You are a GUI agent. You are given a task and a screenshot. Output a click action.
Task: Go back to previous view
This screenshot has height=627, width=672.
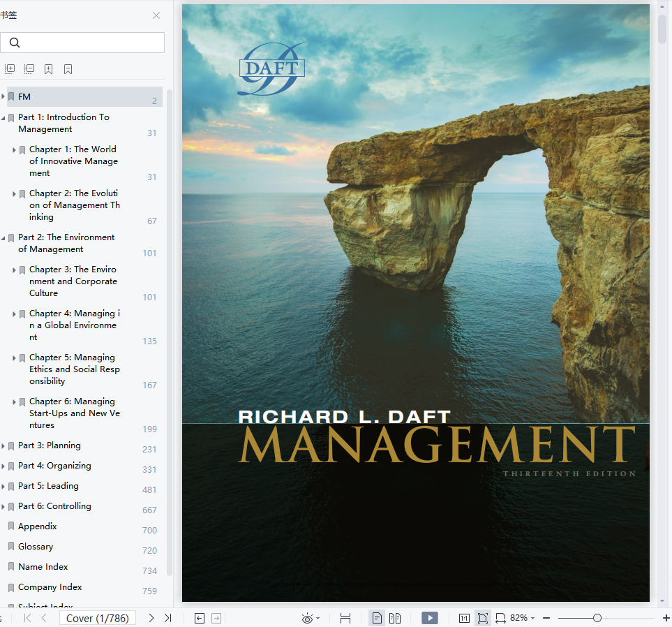click(x=200, y=618)
